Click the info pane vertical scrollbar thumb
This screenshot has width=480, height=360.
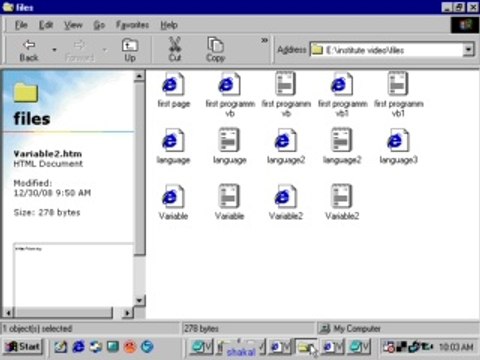tap(139, 169)
